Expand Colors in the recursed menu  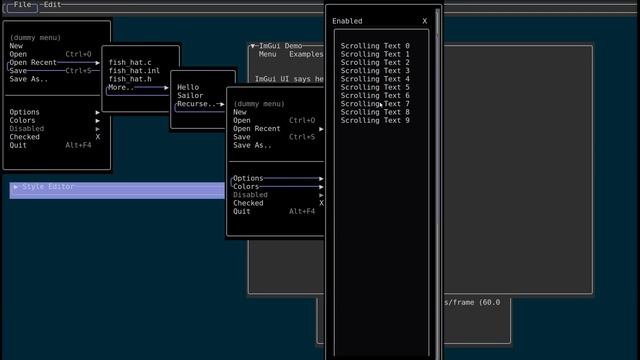pyautogui.click(x=278, y=187)
